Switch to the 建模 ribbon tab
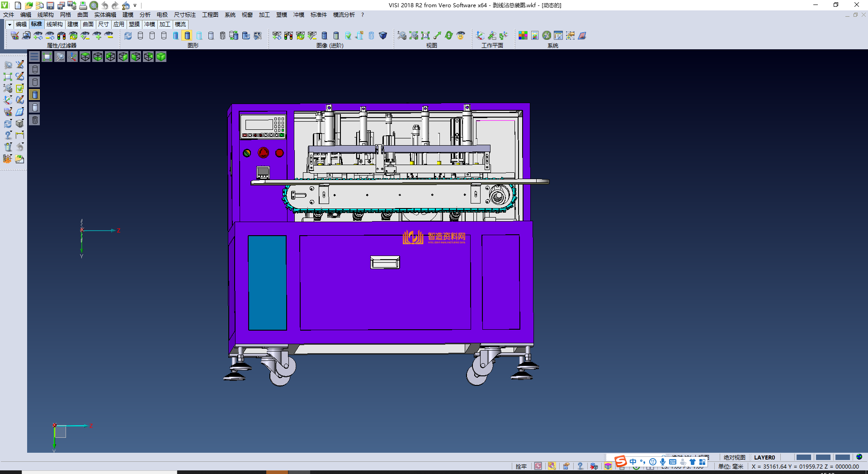This screenshot has height=474, width=868. 73,24
